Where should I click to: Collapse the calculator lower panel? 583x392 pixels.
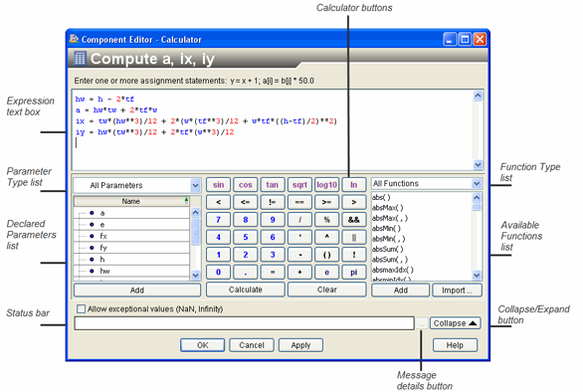(x=455, y=323)
